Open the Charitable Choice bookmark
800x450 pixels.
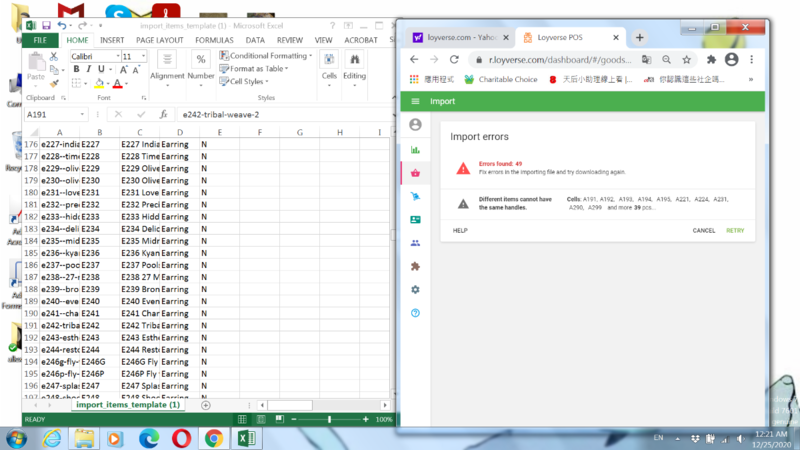pyautogui.click(x=501, y=79)
